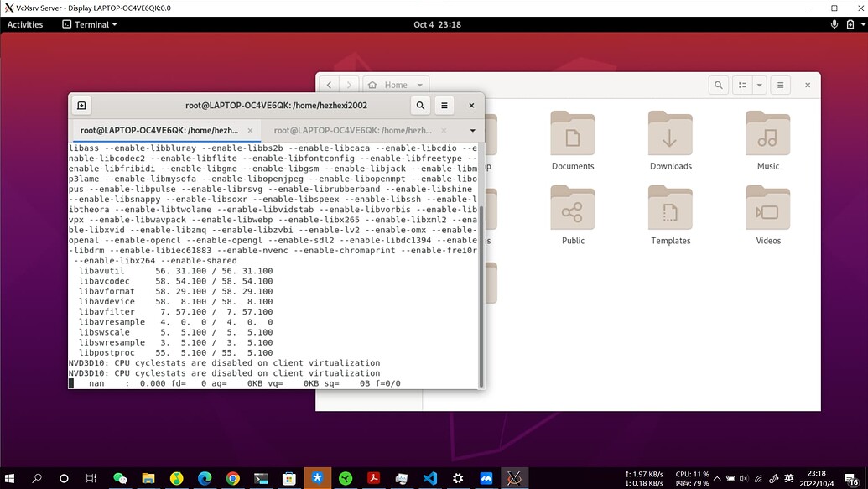The width and height of the screenshot is (868, 489).
Task: Open the VcXsrv icon on the taskbar
Action: pos(514,478)
